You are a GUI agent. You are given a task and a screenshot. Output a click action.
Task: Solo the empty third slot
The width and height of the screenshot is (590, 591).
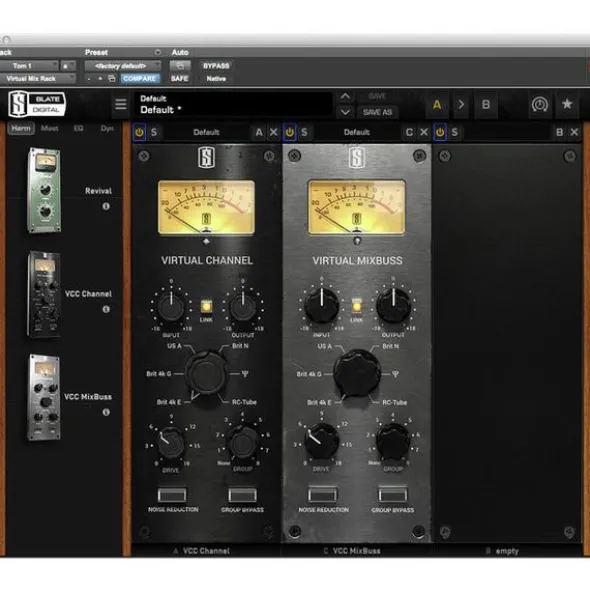click(x=455, y=132)
